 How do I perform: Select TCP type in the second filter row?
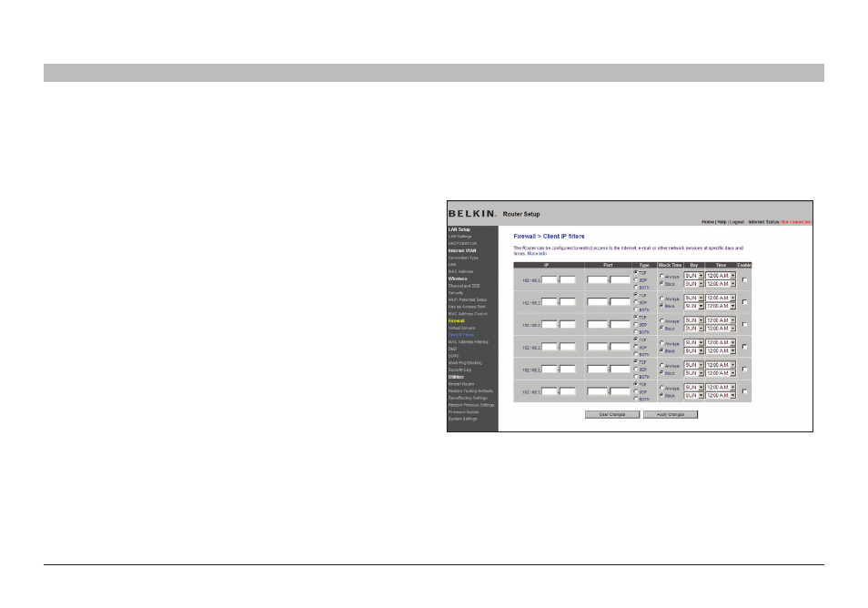[x=635, y=295]
